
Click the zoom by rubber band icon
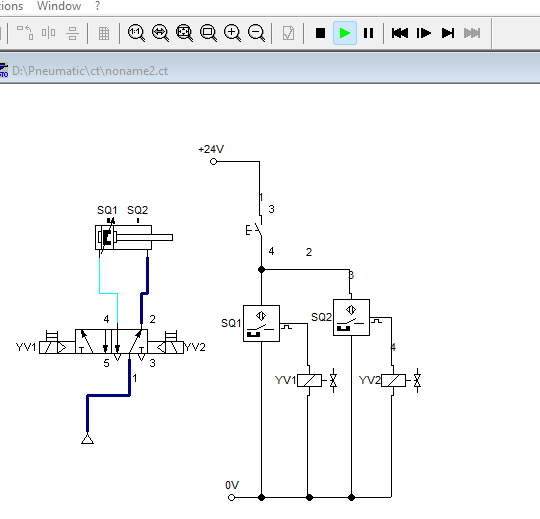pyautogui.click(x=209, y=33)
